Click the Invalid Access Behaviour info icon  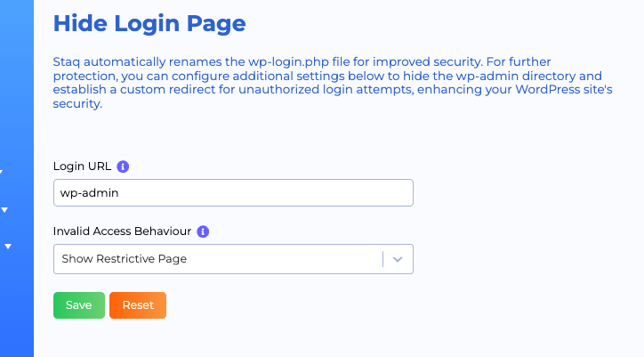203,231
